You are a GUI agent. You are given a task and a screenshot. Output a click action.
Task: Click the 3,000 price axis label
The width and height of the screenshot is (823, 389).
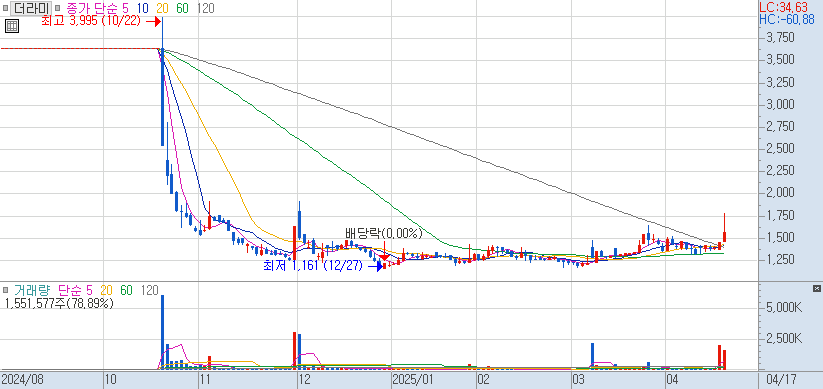pos(780,104)
